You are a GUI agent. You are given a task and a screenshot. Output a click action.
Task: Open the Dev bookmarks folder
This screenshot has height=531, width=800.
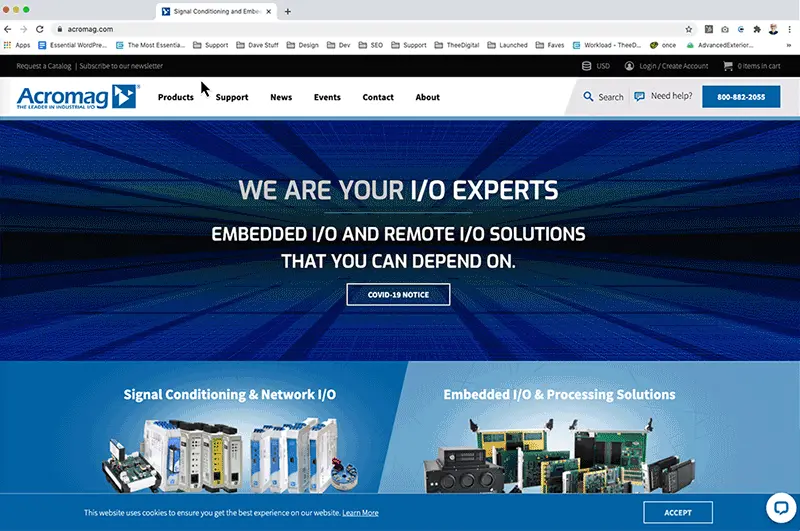click(x=338, y=45)
